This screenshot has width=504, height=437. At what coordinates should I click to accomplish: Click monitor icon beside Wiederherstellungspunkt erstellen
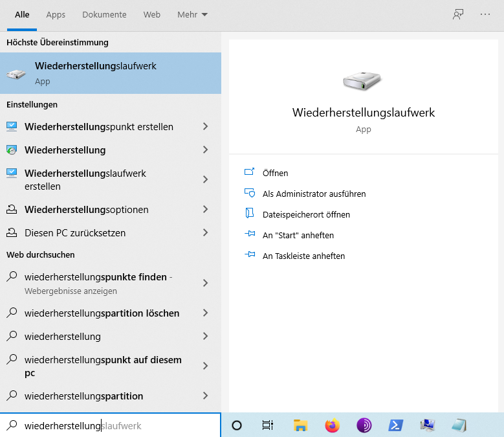point(12,126)
